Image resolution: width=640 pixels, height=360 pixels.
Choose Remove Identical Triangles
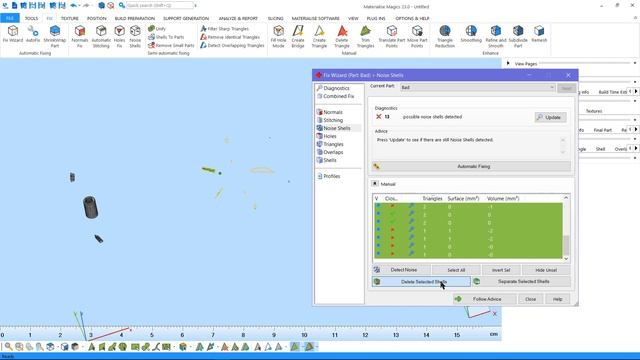(230, 37)
